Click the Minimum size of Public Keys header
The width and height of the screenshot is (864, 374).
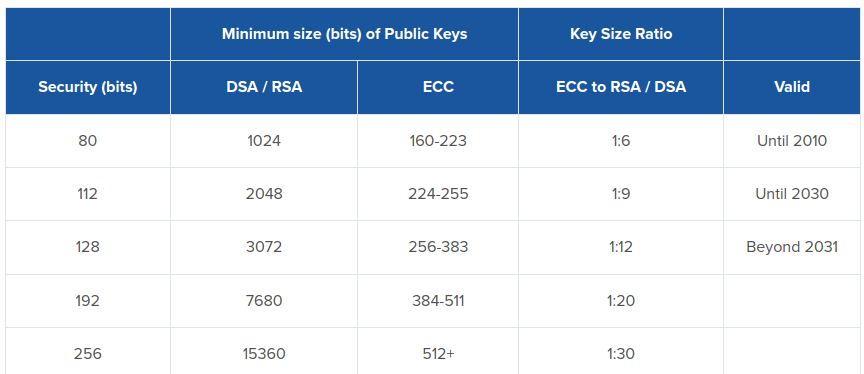pos(344,34)
